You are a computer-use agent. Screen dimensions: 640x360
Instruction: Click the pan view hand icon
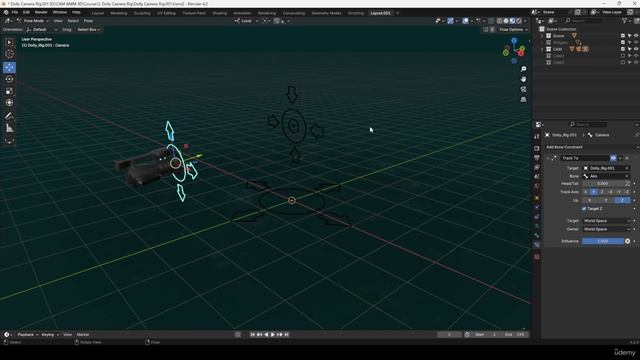523,79
